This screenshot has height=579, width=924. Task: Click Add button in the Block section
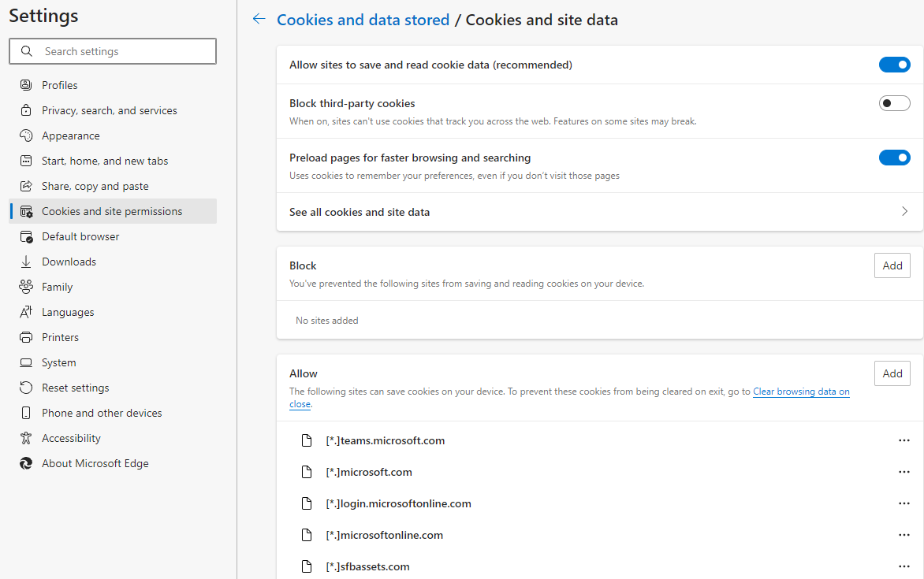pos(892,265)
